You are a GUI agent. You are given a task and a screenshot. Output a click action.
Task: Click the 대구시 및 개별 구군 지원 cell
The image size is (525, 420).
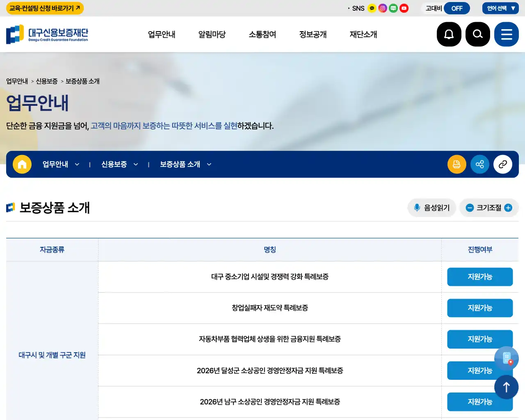click(52, 355)
